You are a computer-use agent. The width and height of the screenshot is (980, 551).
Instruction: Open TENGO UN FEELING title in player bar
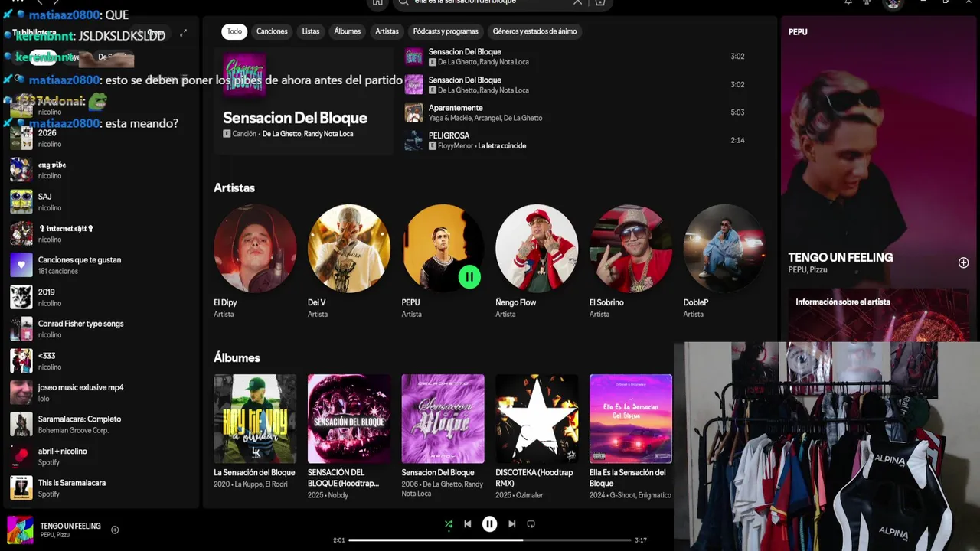coord(70,526)
